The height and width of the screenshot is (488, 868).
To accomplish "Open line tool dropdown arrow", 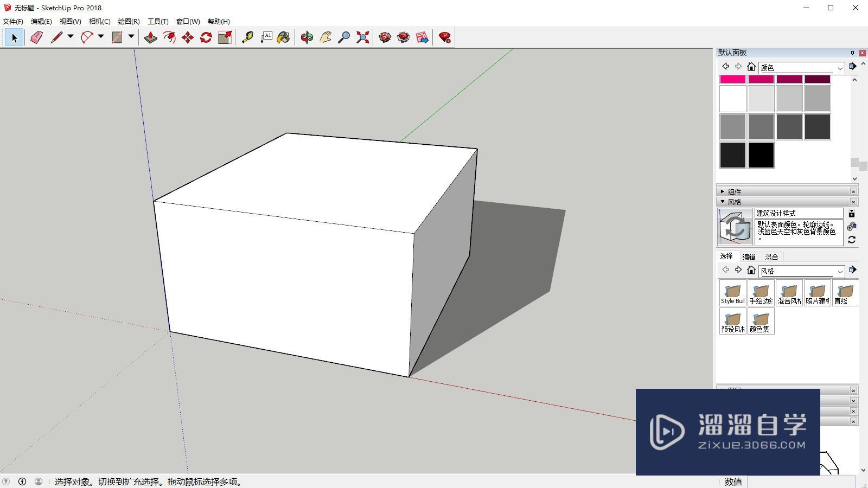I will point(71,37).
